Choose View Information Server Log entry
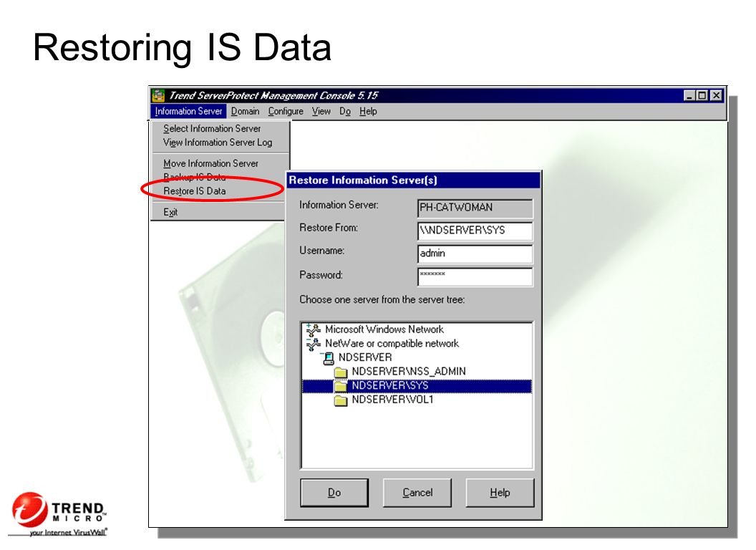The height and width of the screenshot is (550, 756). (218, 143)
